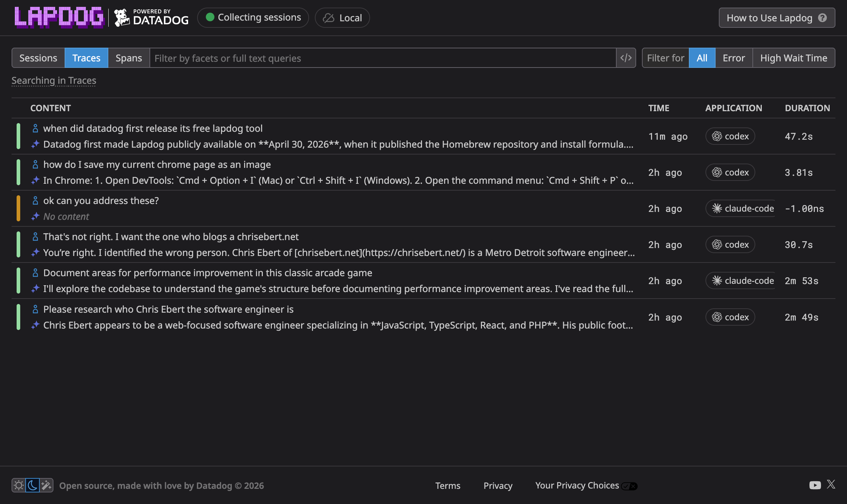
Task: Switch to the Spans tab
Action: [x=129, y=58]
